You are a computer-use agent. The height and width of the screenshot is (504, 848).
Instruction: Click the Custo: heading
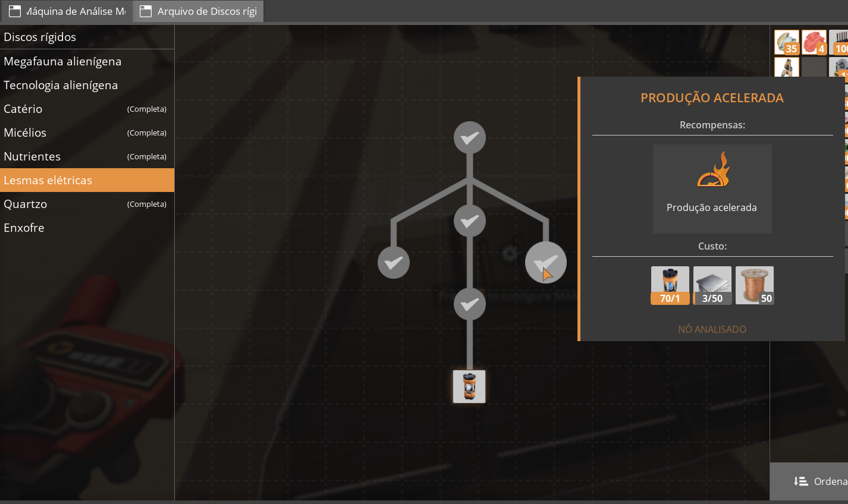click(712, 246)
